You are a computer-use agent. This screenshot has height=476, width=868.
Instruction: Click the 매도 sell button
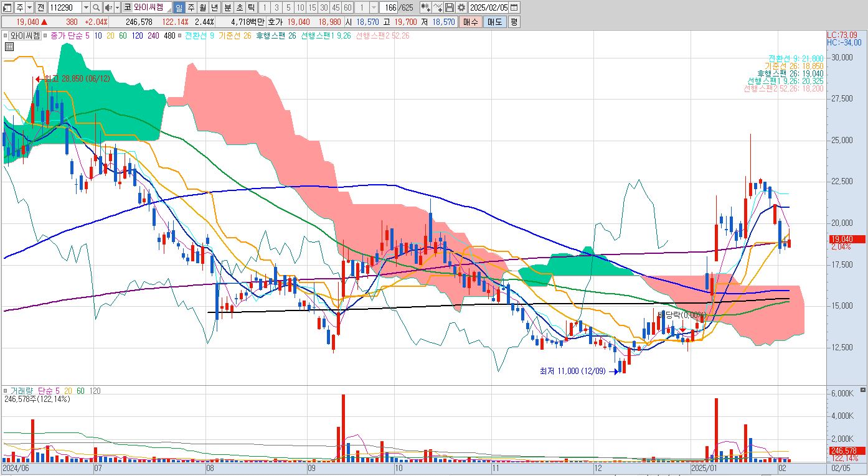(x=494, y=22)
